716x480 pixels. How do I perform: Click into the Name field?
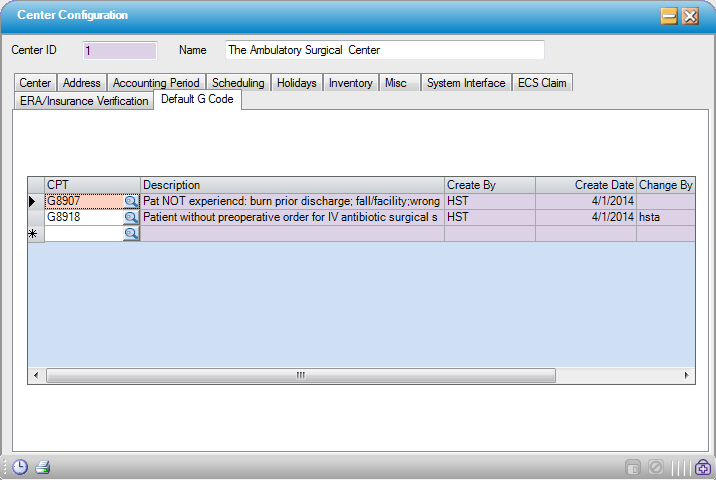click(384, 50)
